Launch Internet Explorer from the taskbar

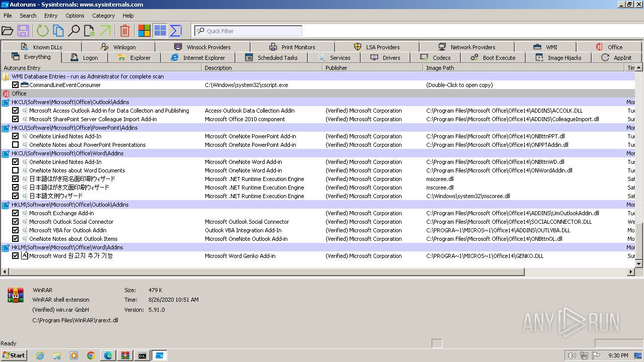(40, 355)
